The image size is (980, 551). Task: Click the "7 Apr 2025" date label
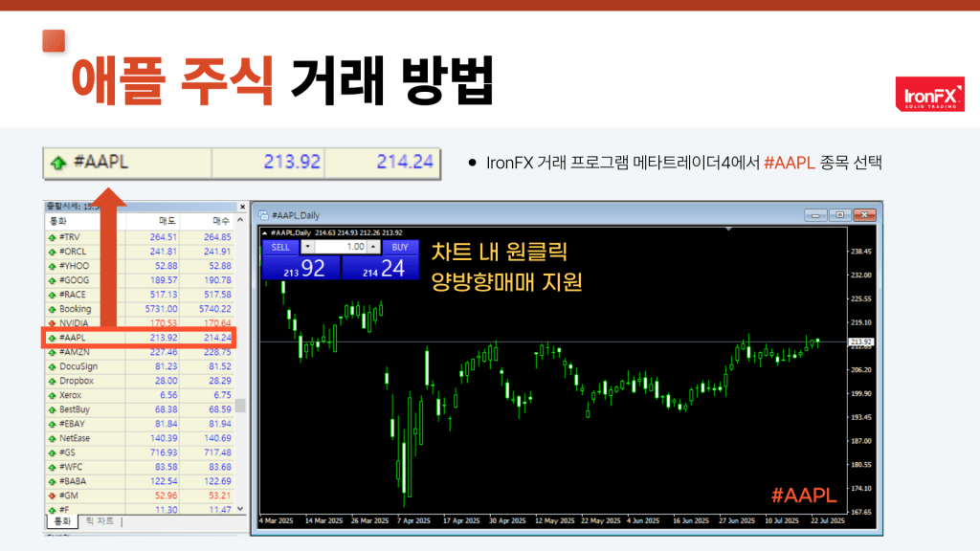pos(413,520)
